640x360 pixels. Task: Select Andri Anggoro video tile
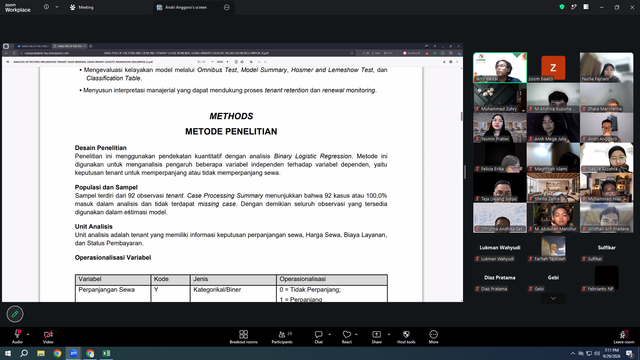[x=607, y=128]
